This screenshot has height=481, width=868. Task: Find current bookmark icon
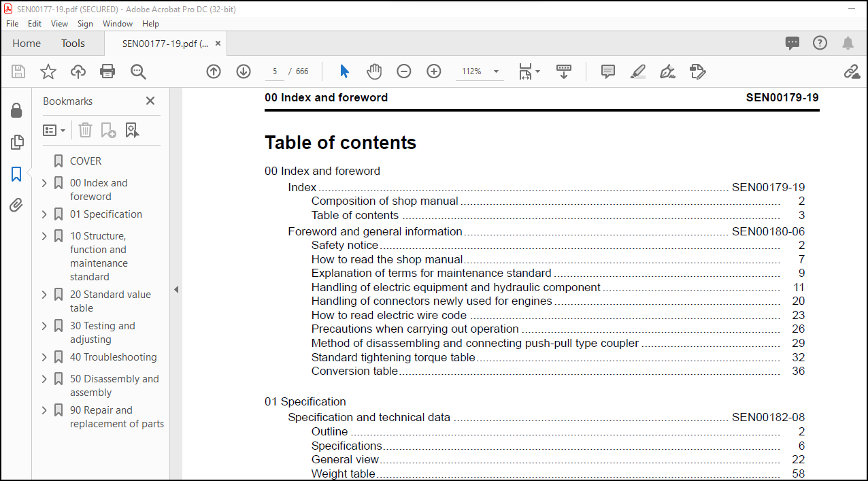[132, 130]
